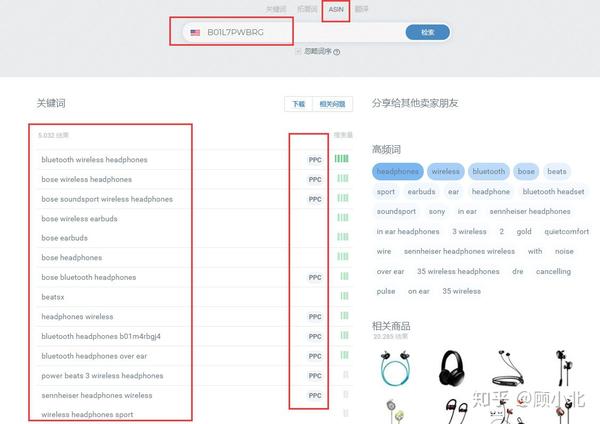Click the help icon beside 忽略词序
Image resolution: width=600 pixels, height=424 pixels.
point(337,52)
